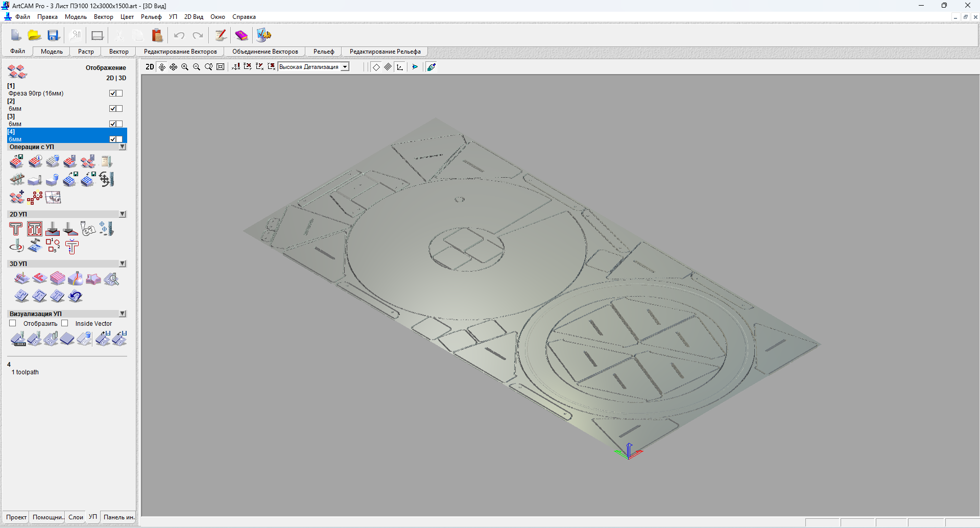The width and height of the screenshot is (980, 528).
Task: Collapse the 3D УП section
Action: (123, 264)
